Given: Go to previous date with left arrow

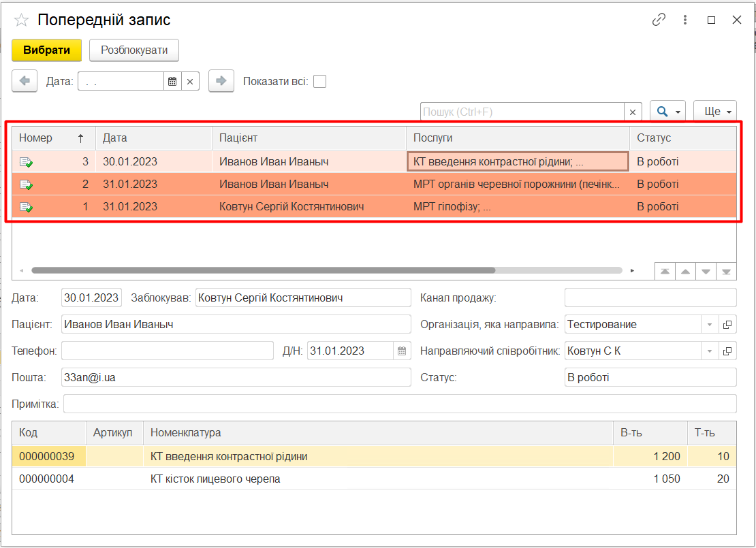Looking at the screenshot, I should tap(25, 81).
